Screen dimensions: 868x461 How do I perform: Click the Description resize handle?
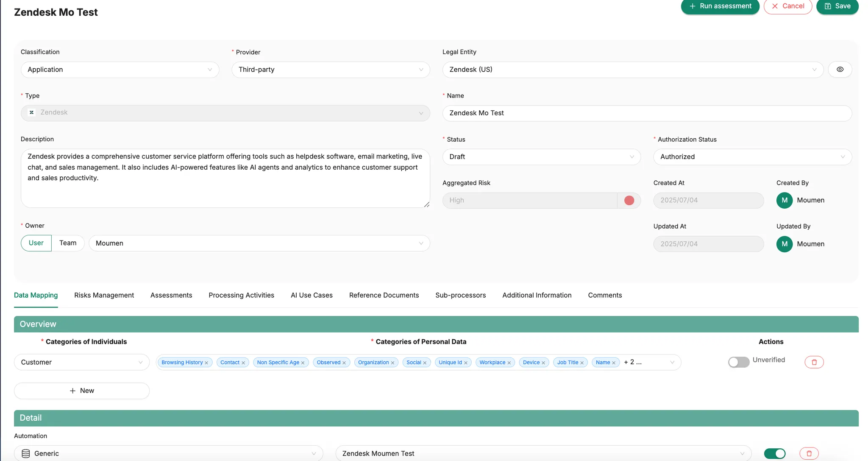pyautogui.click(x=426, y=204)
